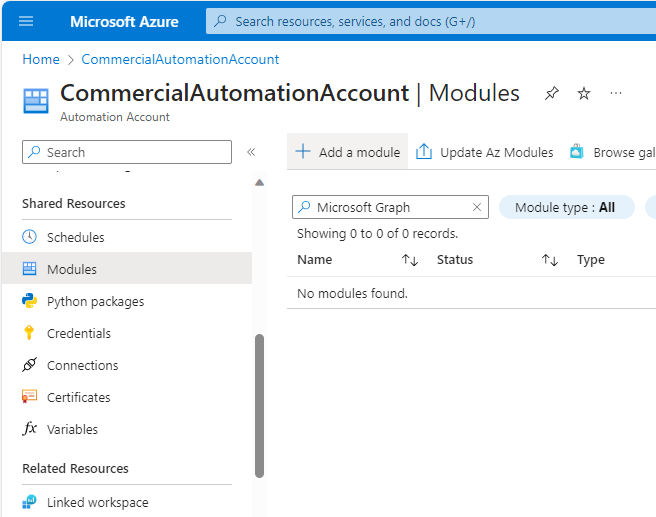Click the Variables fx icon
The image size is (656, 517).
[x=29, y=428]
